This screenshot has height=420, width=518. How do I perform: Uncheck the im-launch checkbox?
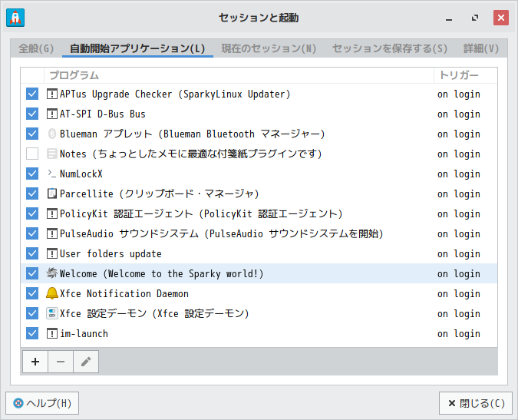point(32,333)
